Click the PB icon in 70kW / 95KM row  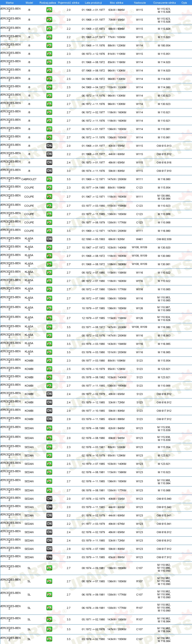click(49, 19)
